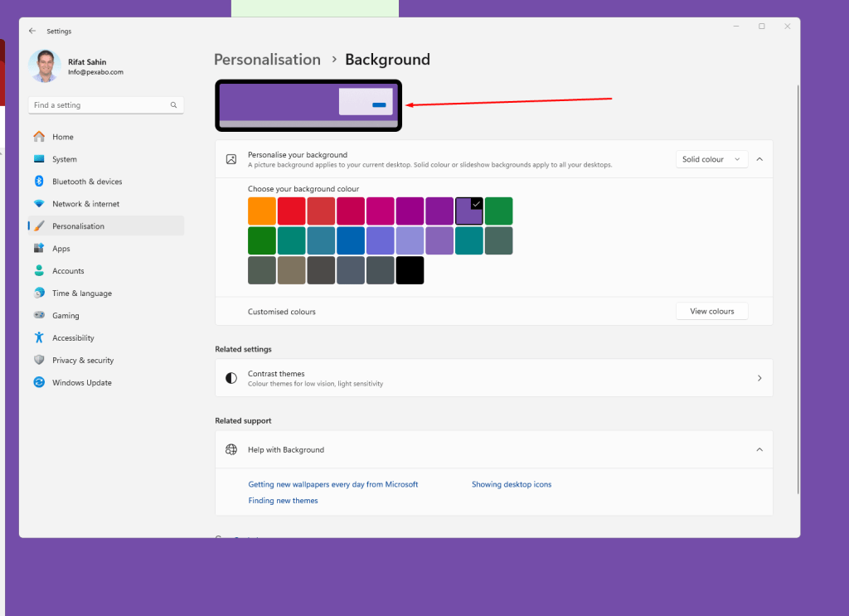Select the selected purple swatch with checkmark
Image resolution: width=849 pixels, height=616 pixels.
click(469, 211)
